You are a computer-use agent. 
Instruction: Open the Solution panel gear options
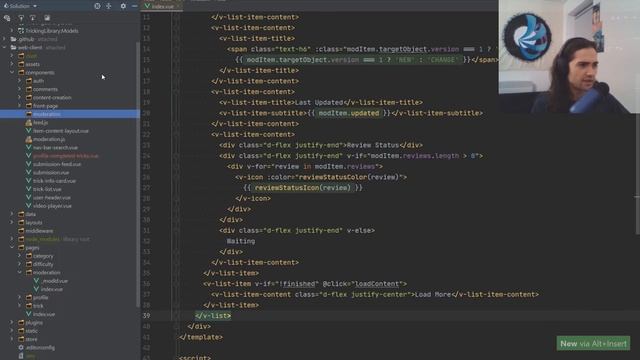(x=123, y=6)
